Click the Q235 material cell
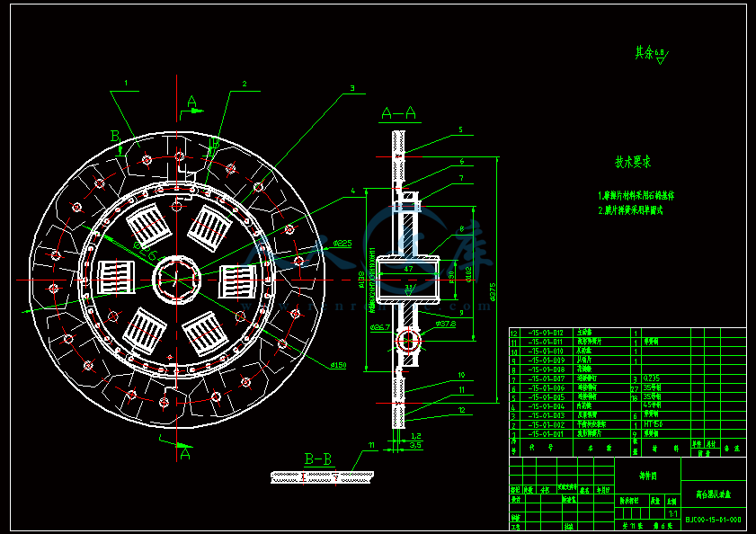756x534 pixels. click(x=652, y=378)
